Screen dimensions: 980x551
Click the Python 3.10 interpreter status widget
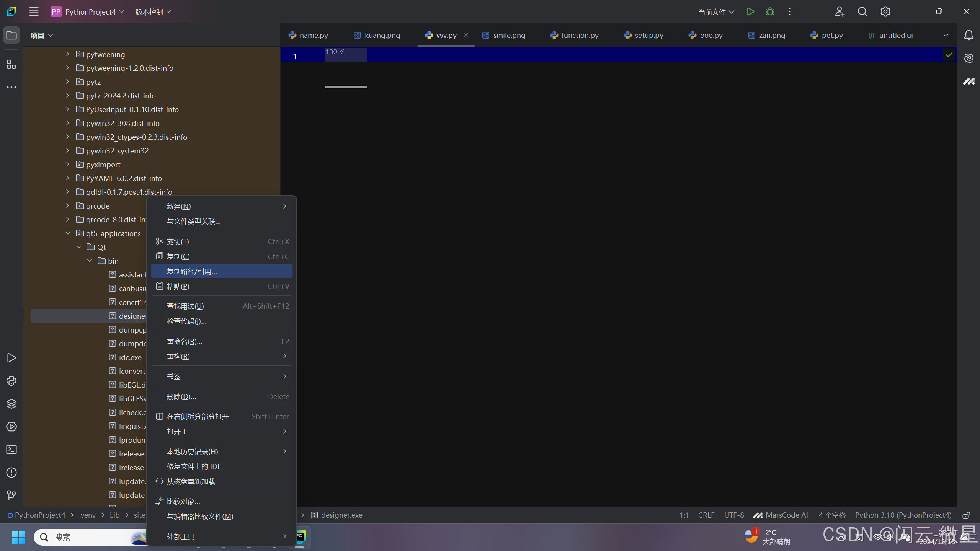[x=903, y=515]
